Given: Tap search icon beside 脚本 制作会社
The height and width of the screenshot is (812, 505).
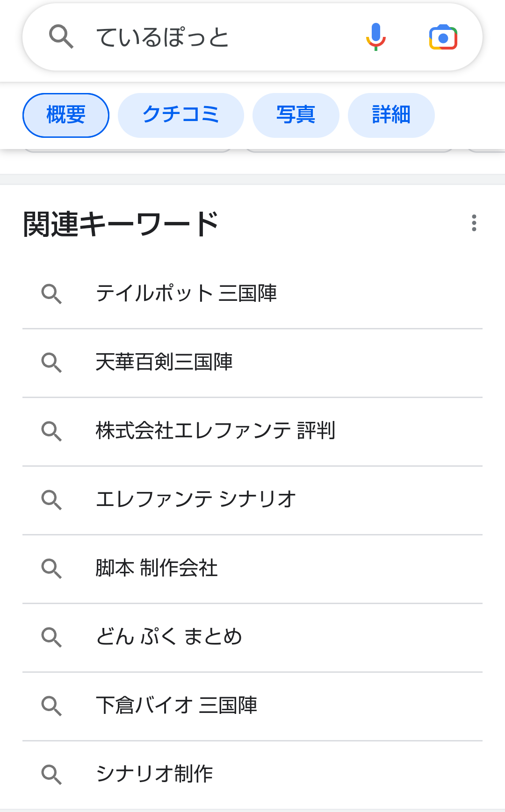Looking at the screenshot, I should coord(51,568).
